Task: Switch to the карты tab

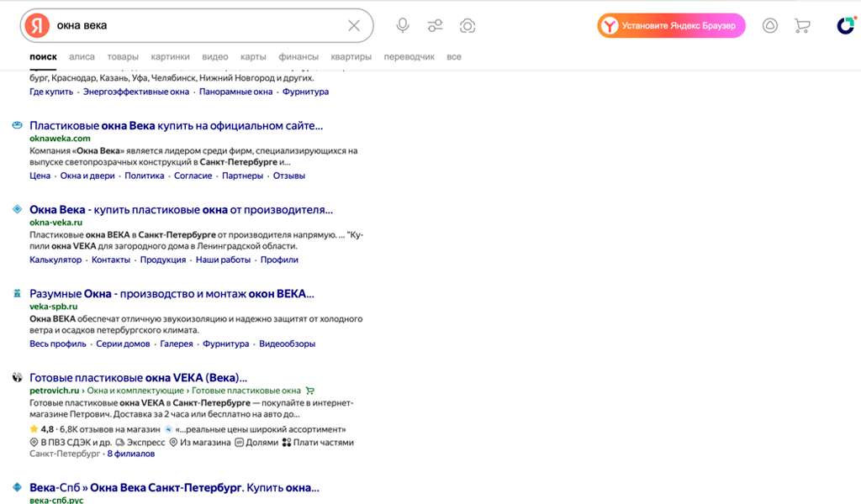Action: point(253,56)
